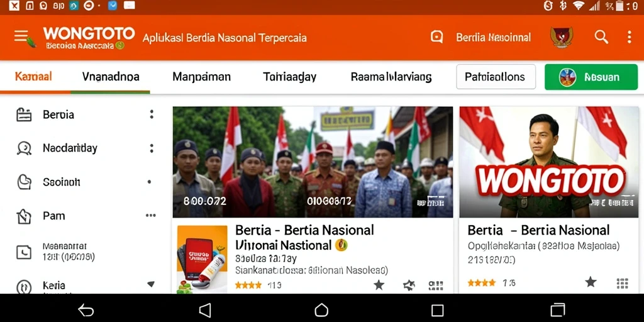
Task: Open the grid icon on the second card
Action: pyautogui.click(x=623, y=283)
